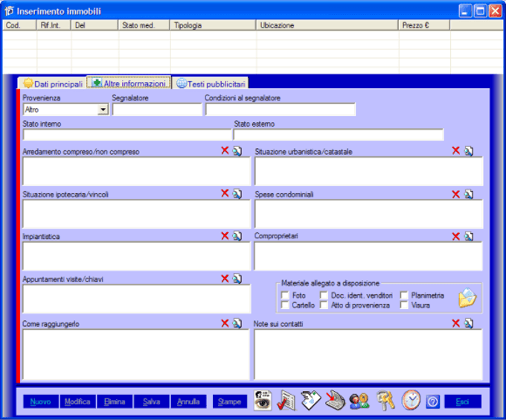Sort by the Rif.Int. column header
The image size is (506, 420).
click(54, 25)
